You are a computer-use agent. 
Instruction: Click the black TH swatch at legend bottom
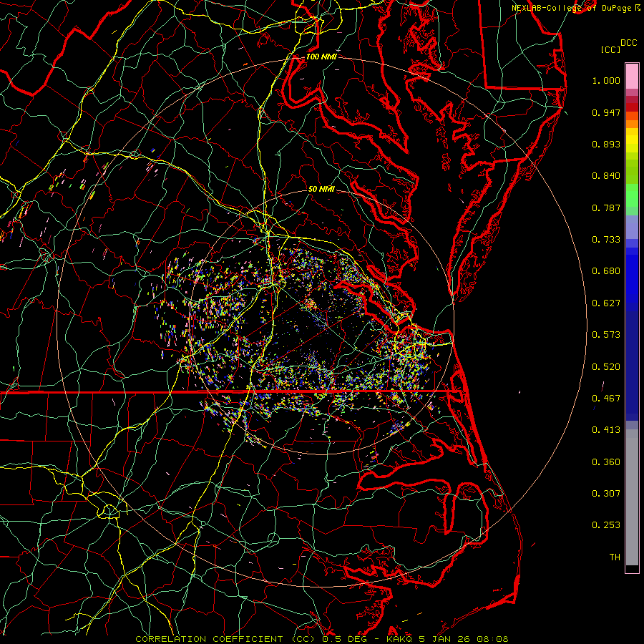[x=631, y=568]
